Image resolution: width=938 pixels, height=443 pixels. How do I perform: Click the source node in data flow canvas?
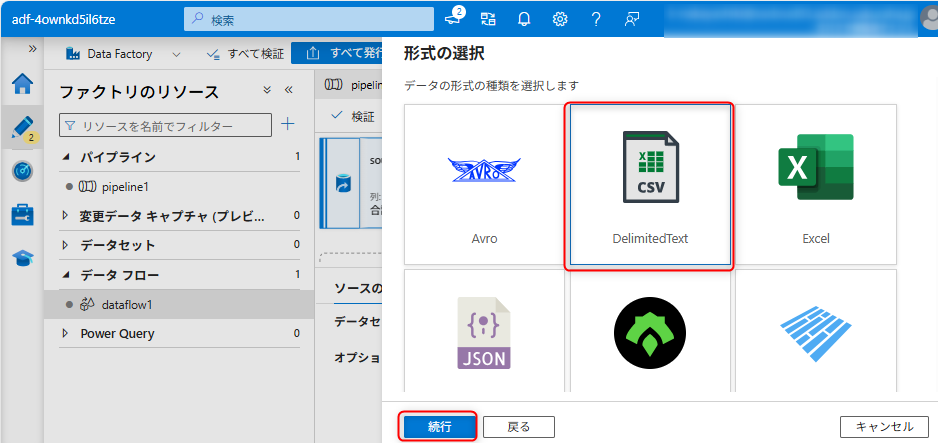pyautogui.click(x=352, y=183)
